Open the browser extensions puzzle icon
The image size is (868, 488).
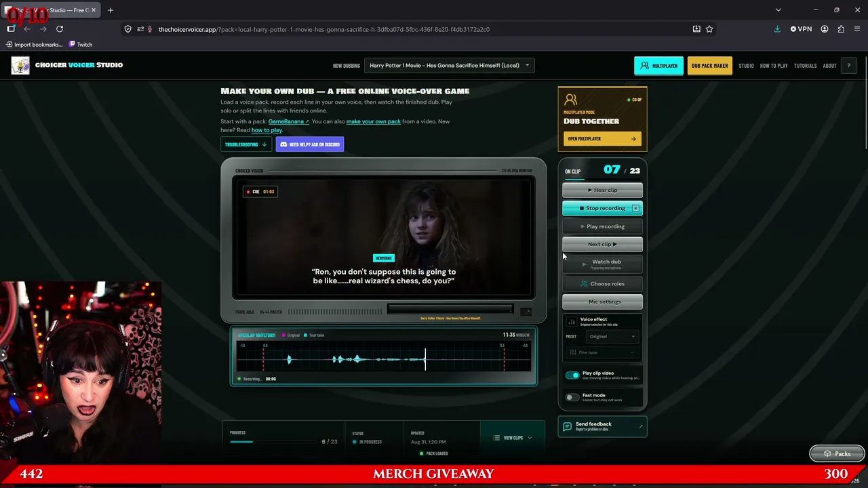[x=841, y=29]
